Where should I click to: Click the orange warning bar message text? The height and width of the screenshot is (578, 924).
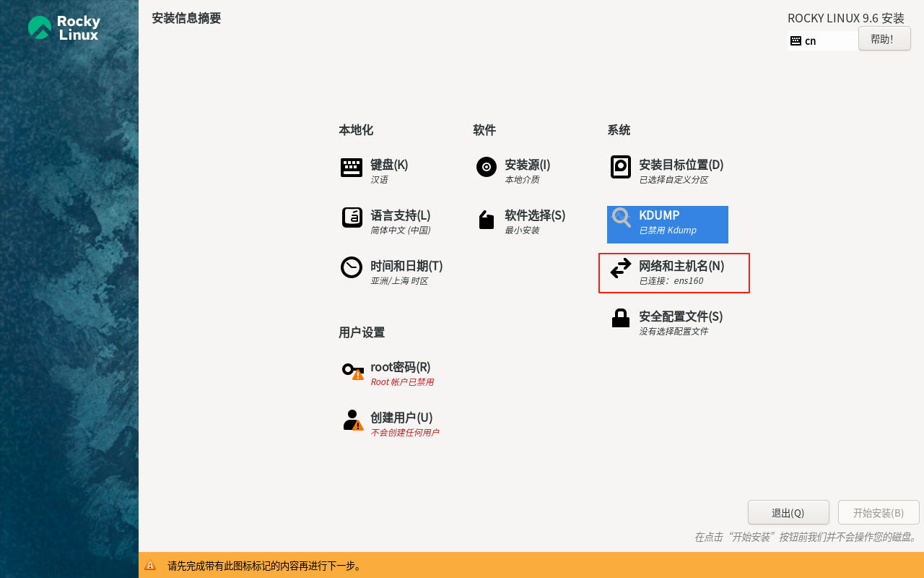pyautogui.click(x=265, y=566)
